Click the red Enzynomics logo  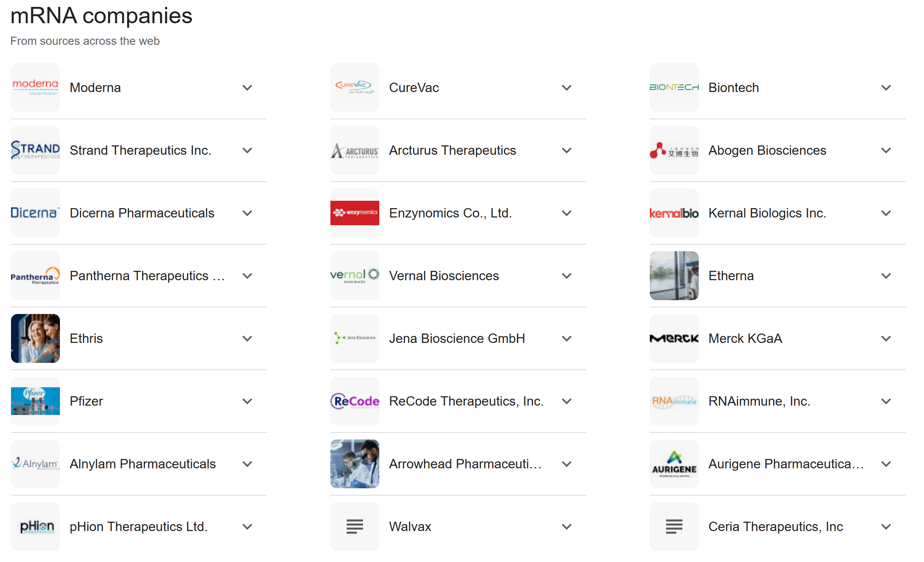[x=354, y=213]
